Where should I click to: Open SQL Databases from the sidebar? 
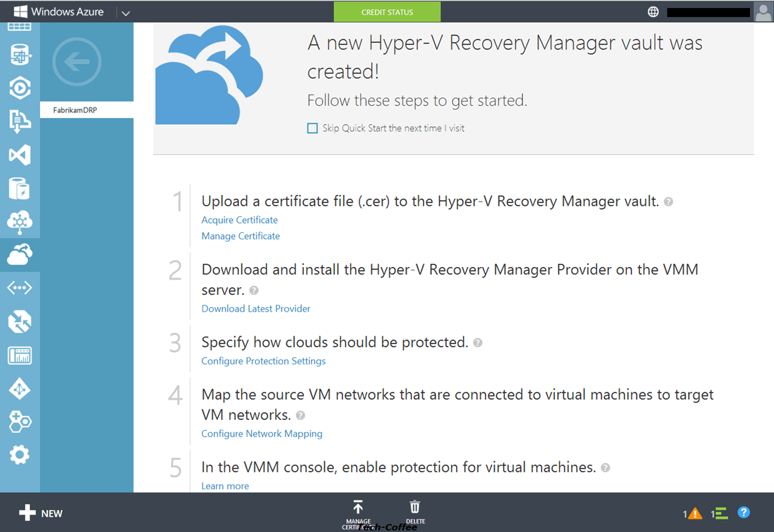pyautogui.click(x=20, y=54)
